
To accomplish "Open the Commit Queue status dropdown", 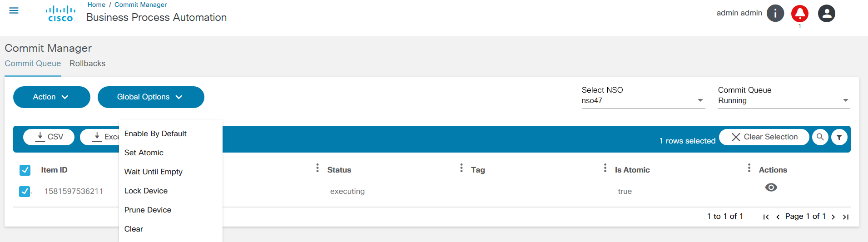I will pyautogui.click(x=784, y=100).
